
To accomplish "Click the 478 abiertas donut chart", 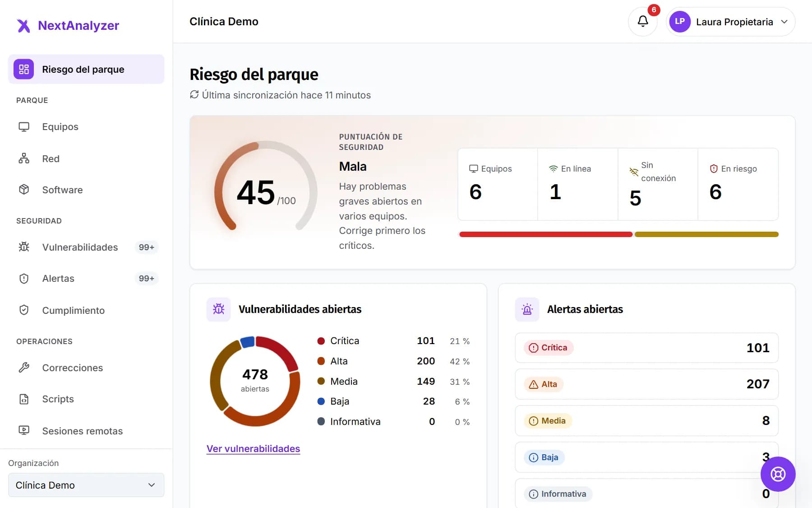I will coord(255,381).
